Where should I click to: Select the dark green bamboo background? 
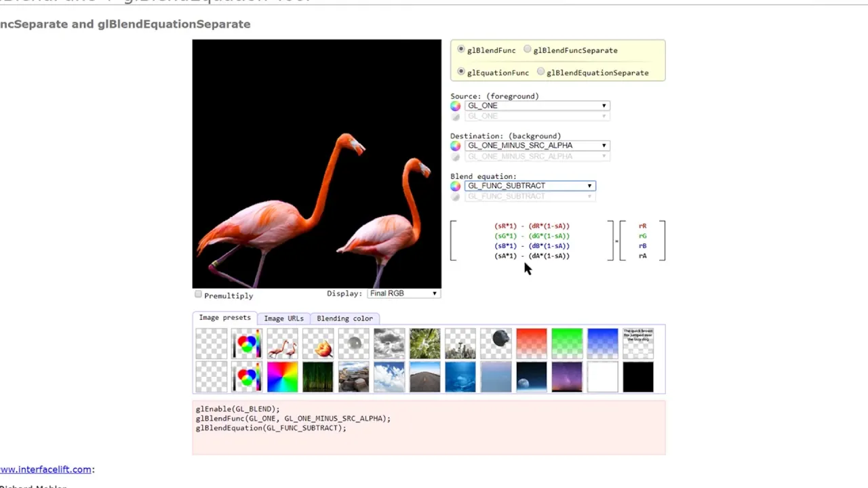(318, 378)
